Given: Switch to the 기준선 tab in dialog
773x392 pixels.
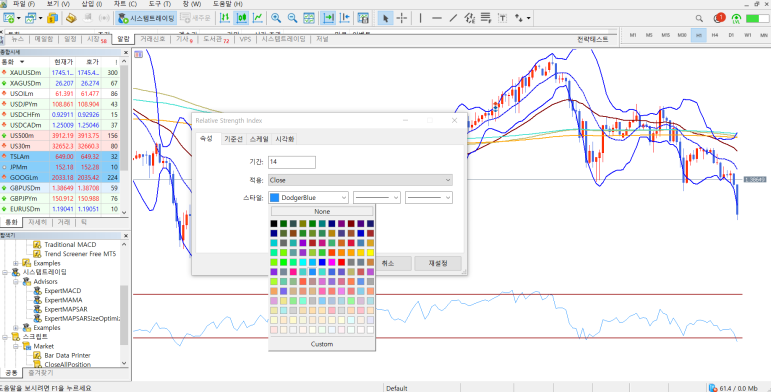Looking at the screenshot, I should point(233,139).
